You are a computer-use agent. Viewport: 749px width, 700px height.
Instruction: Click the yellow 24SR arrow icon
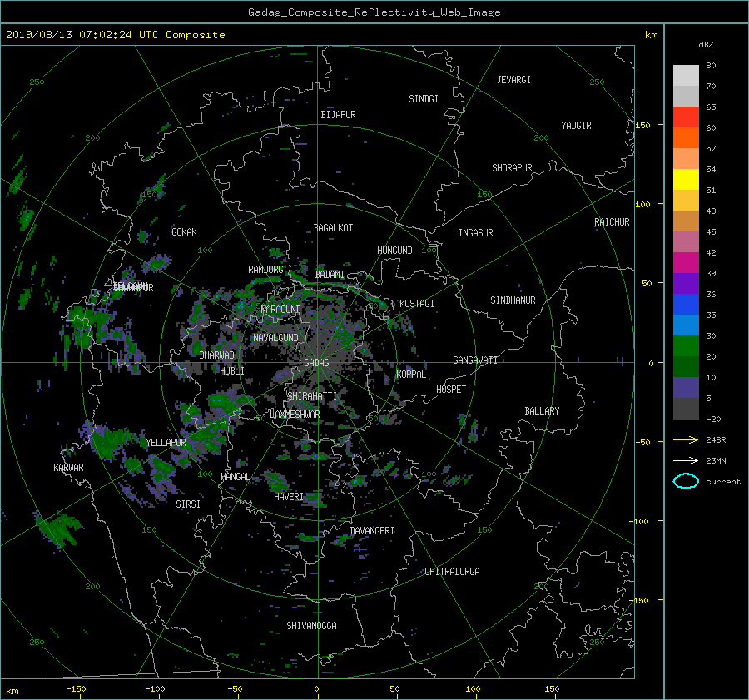click(686, 439)
